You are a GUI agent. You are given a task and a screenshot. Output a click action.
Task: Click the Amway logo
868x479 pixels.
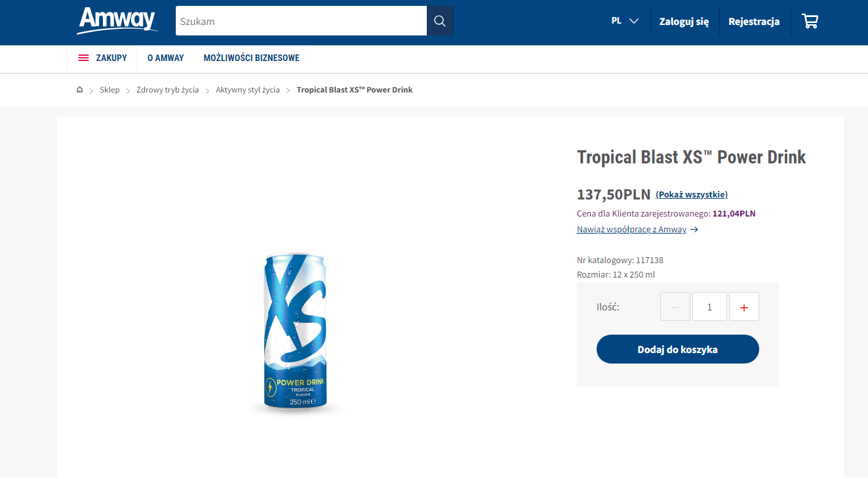(x=117, y=21)
